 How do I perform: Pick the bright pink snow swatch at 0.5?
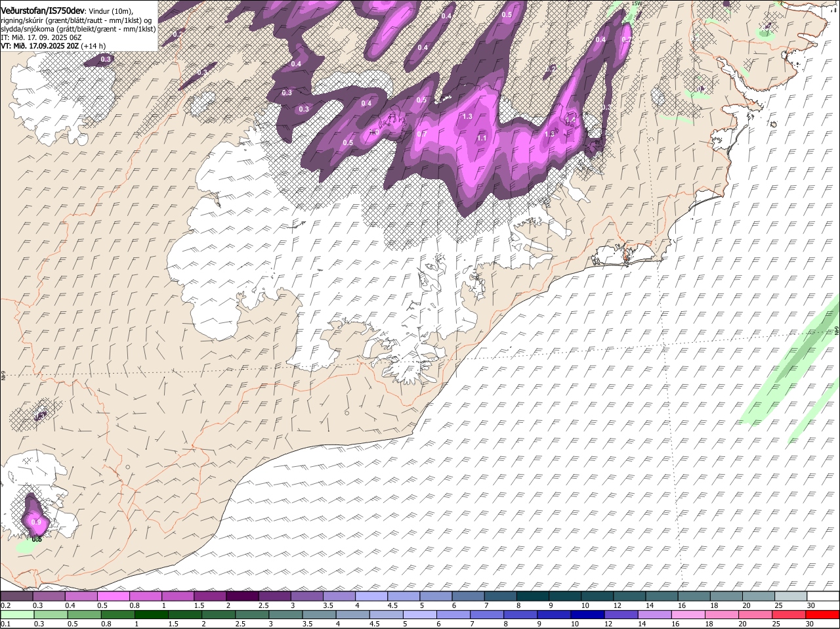coord(113,596)
